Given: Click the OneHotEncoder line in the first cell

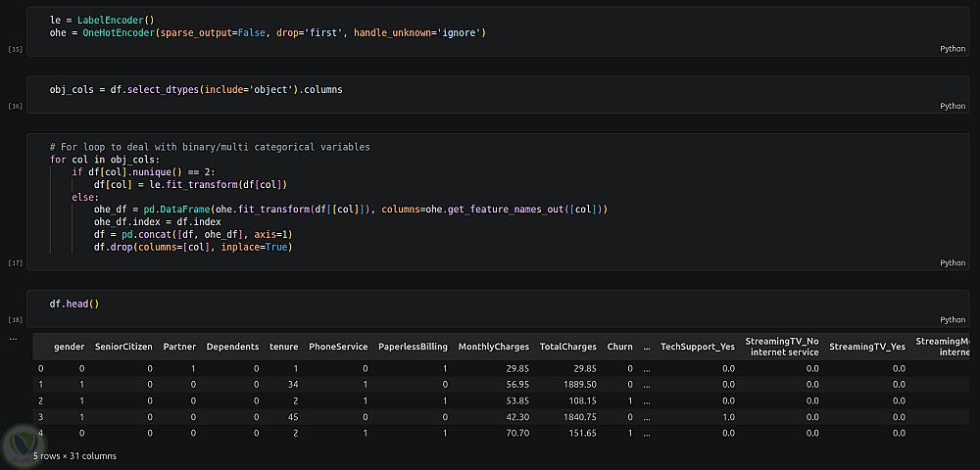Looking at the screenshot, I should [x=268, y=32].
